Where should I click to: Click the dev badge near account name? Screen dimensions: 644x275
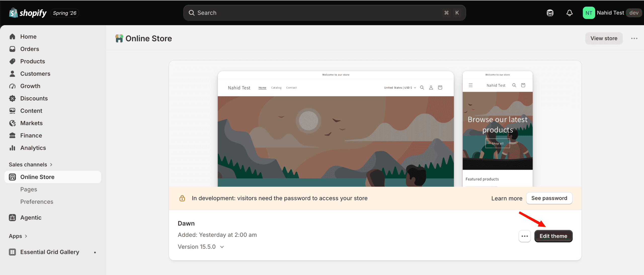pyautogui.click(x=634, y=13)
